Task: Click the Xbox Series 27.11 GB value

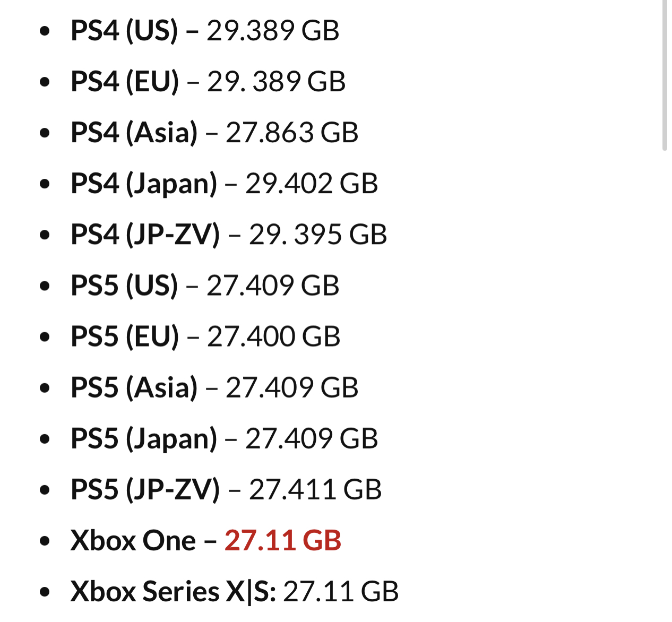Action: [341, 591]
